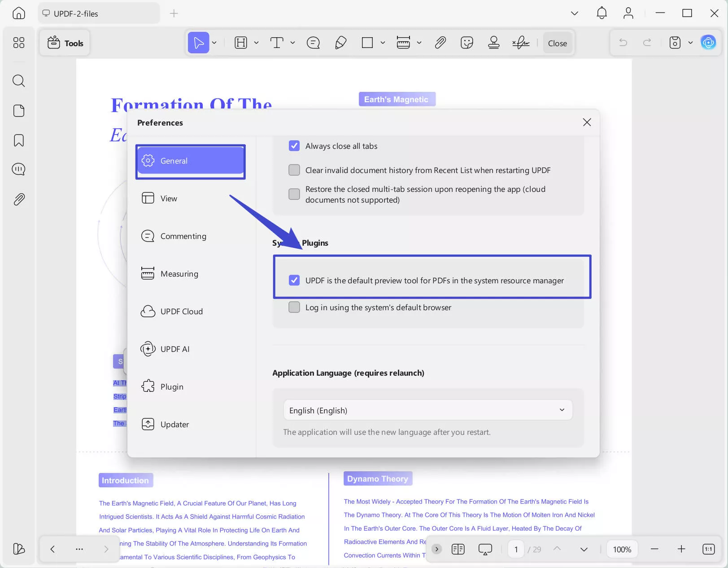This screenshot has height=568, width=728.
Task: Click the layers icon at sidebar bottom
Action: (18, 549)
